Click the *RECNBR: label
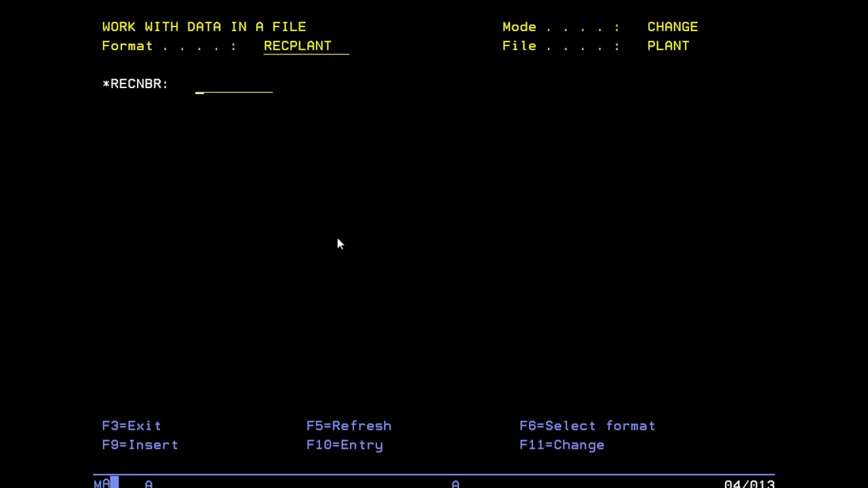This screenshot has height=488, width=868. (x=135, y=84)
